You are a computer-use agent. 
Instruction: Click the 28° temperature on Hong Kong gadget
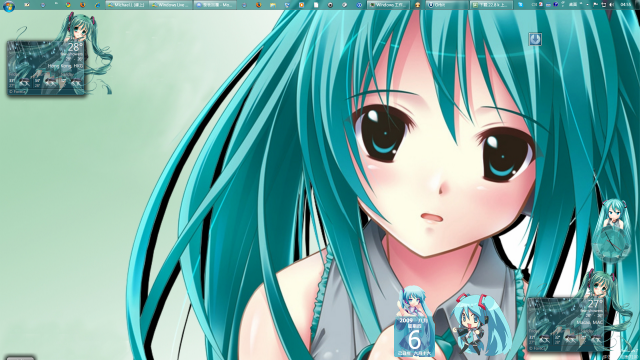point(75,47)
